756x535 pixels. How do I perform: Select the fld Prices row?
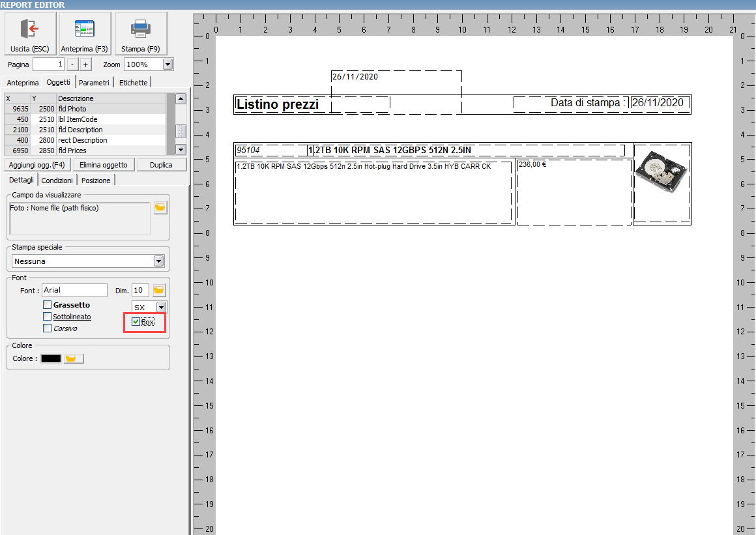point(85,151)
